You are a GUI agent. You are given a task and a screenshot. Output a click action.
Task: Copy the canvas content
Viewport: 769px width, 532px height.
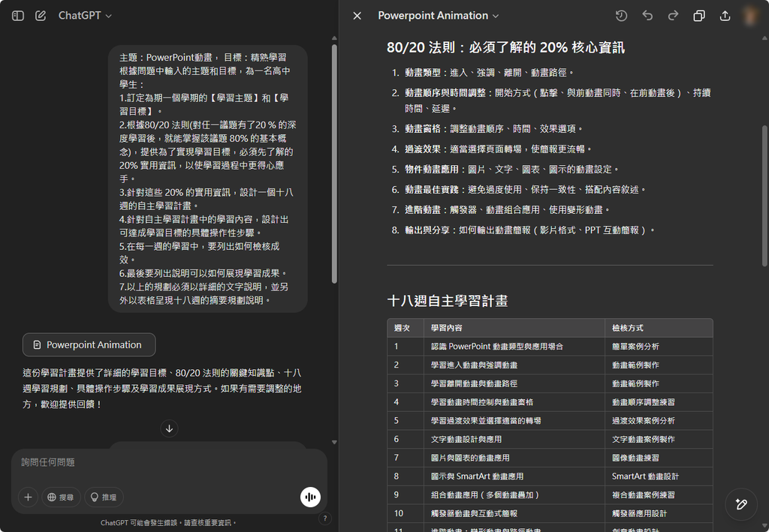(699, 16)
